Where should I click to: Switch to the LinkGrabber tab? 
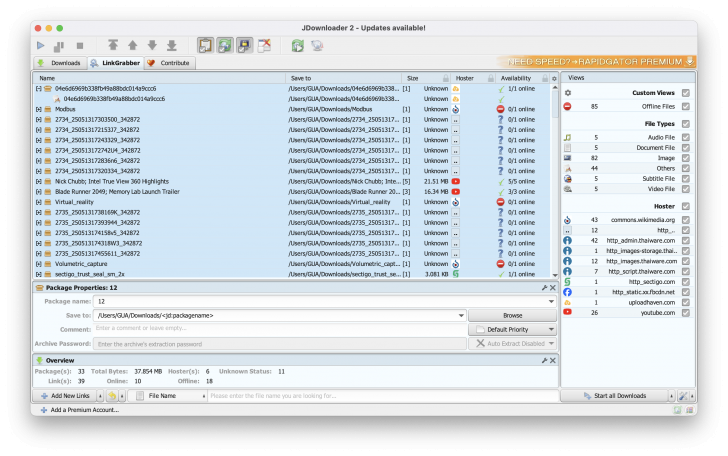tap(115, 63)
